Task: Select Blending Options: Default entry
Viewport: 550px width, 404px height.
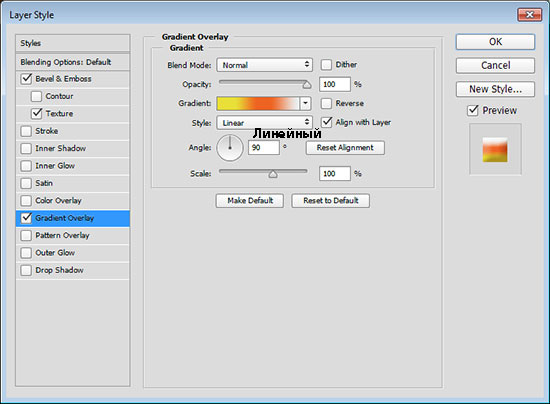Action: [73, 62]
